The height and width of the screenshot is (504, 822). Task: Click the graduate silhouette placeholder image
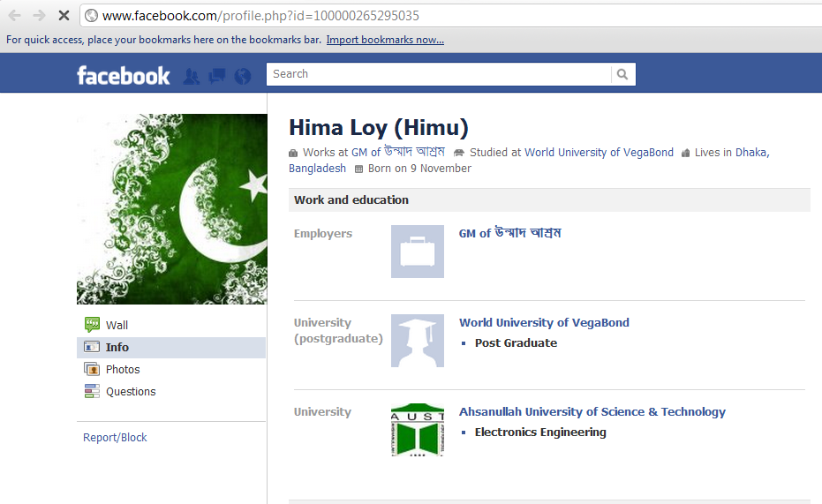418,341
